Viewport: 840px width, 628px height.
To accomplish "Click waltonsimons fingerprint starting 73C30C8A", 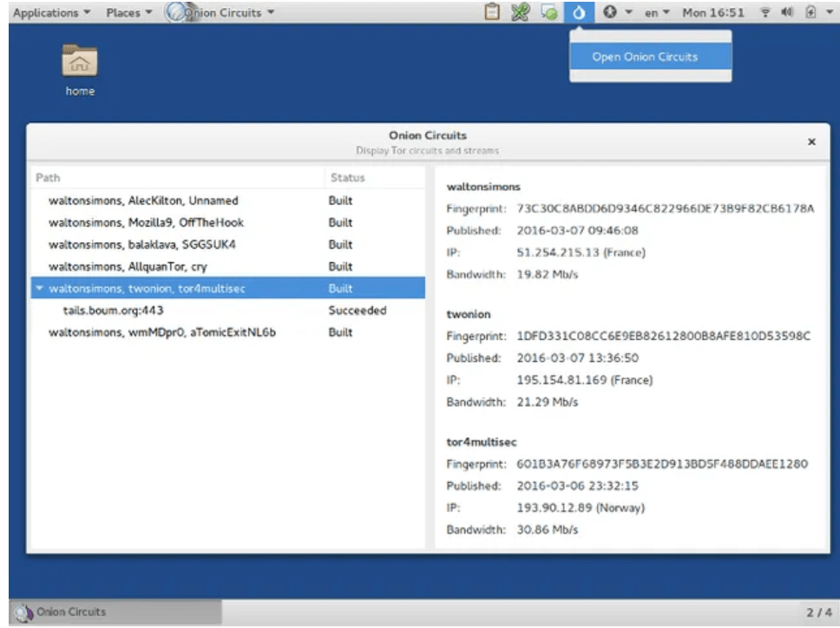I will pyautogui.click(x=666, y=208).
